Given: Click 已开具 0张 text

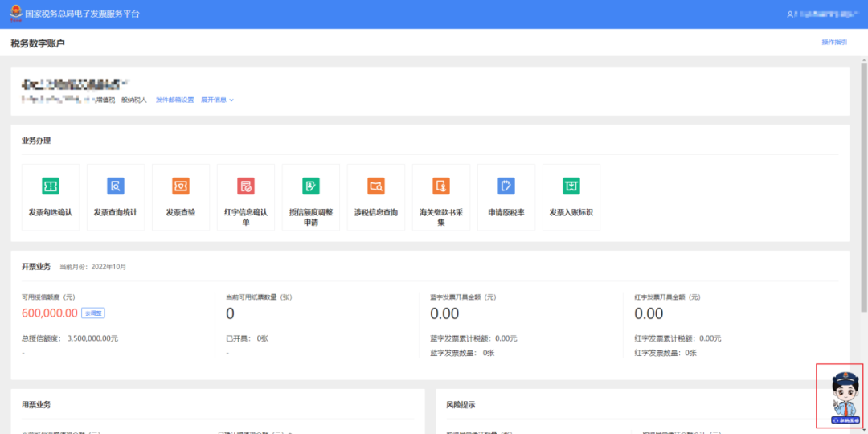Looking at the screenshot, I should coord(248,339).
